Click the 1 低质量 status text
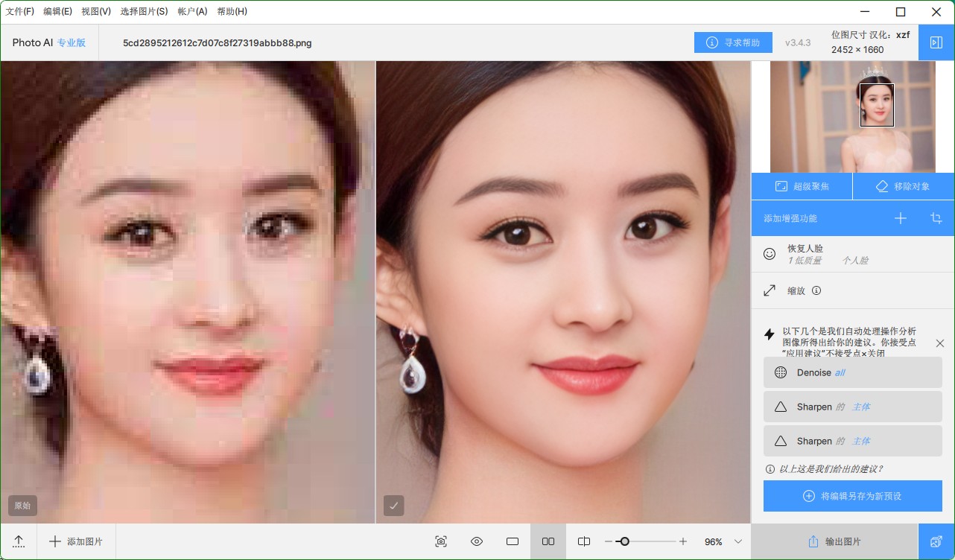The height and width of the screenshot is (560, 955). [x=805, y=261]
